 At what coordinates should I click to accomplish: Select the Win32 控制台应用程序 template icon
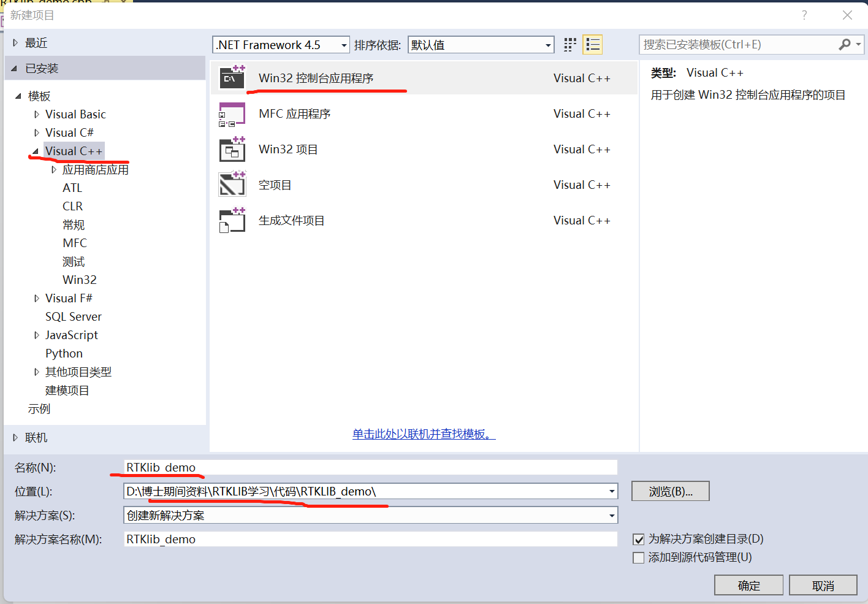point(233,78)
